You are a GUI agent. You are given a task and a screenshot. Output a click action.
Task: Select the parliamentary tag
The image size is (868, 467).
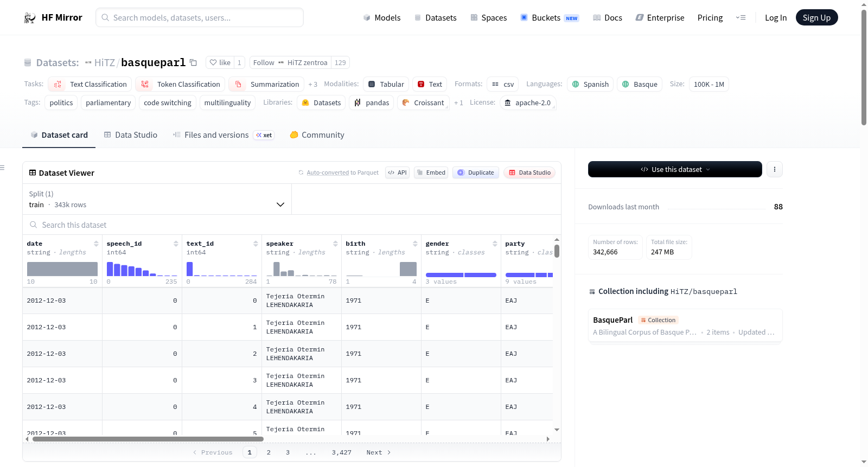tap(108, 103)
